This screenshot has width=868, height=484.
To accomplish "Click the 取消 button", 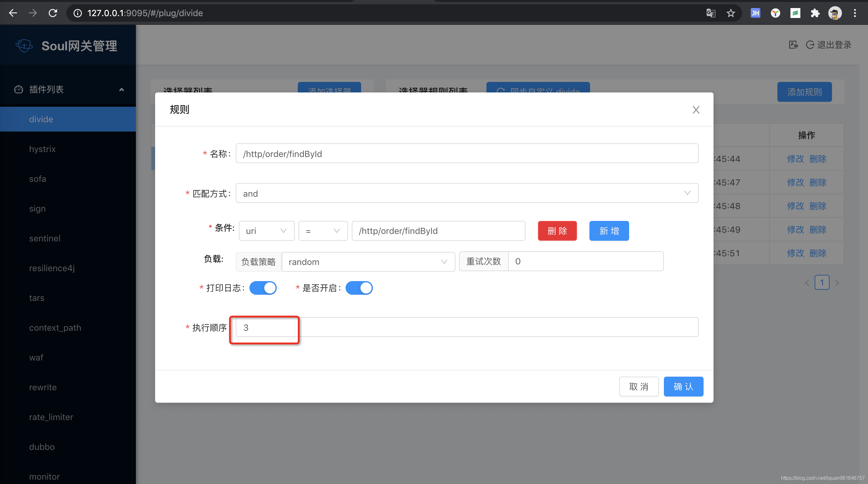I will pos(639,387).
